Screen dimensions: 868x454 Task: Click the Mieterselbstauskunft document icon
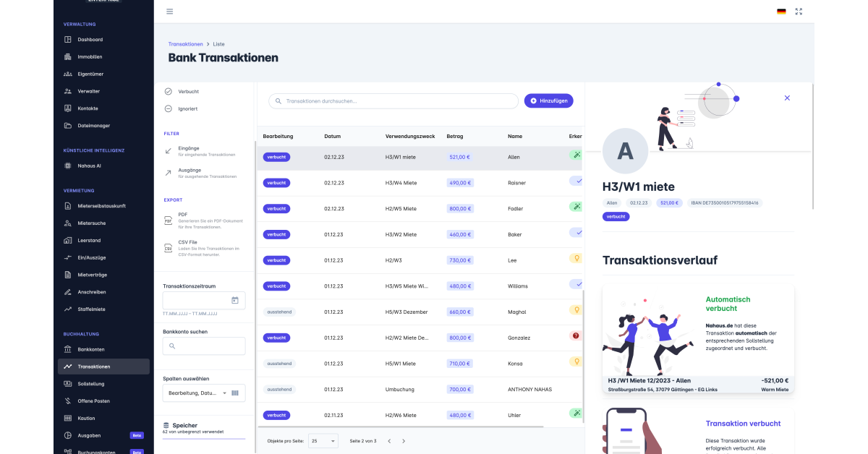(67, 206)
